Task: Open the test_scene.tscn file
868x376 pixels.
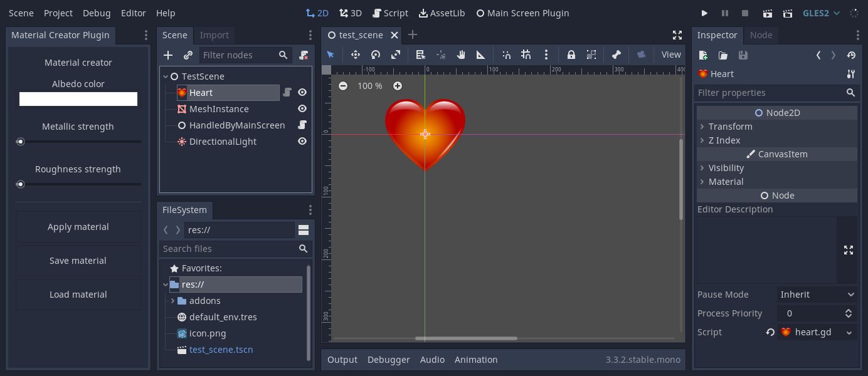Action: click(221, 349)
